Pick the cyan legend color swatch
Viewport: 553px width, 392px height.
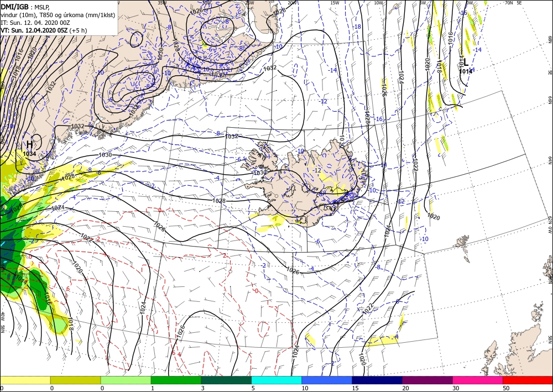pos(276,380)
